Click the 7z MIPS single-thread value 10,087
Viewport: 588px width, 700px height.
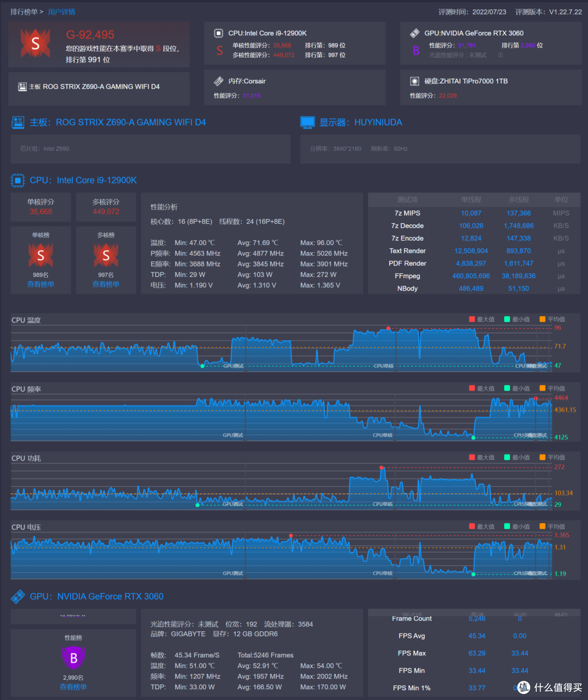click(x=471, y=213)
